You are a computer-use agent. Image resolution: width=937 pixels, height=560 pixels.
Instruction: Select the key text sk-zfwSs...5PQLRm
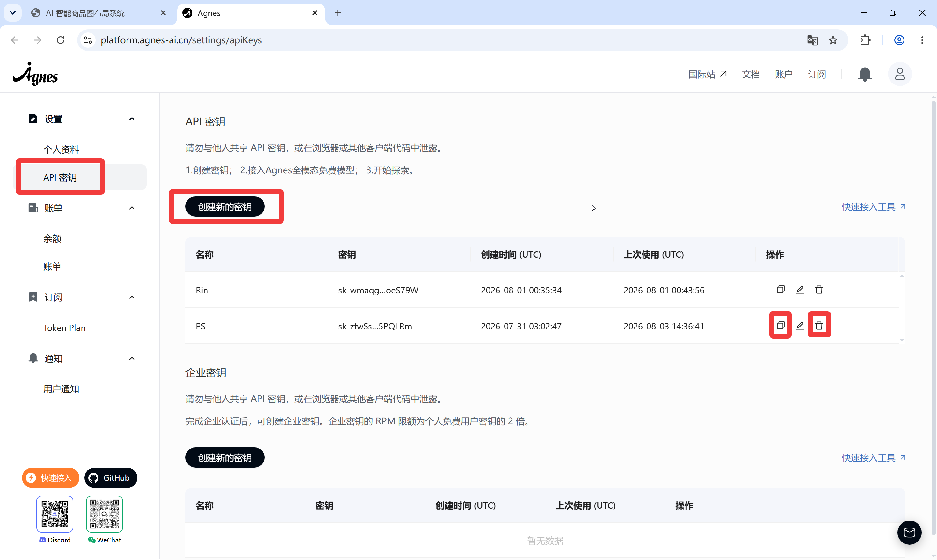point(375,326)
